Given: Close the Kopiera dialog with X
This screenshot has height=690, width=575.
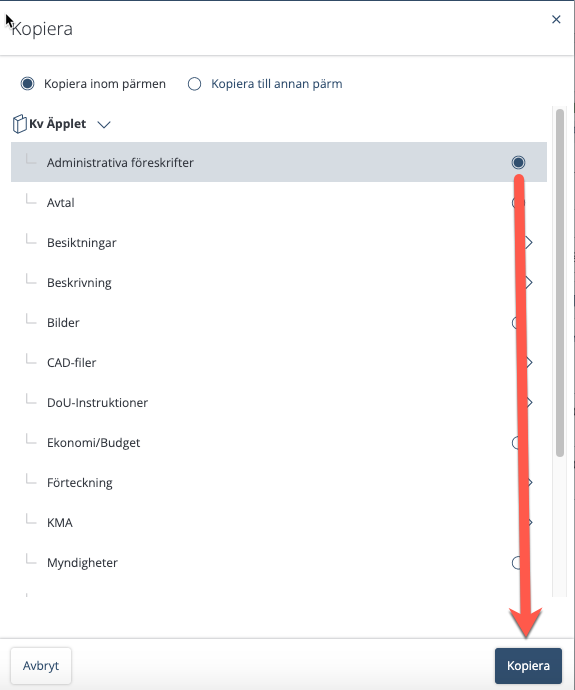Looking at the screenshot, I should (556, 19).
